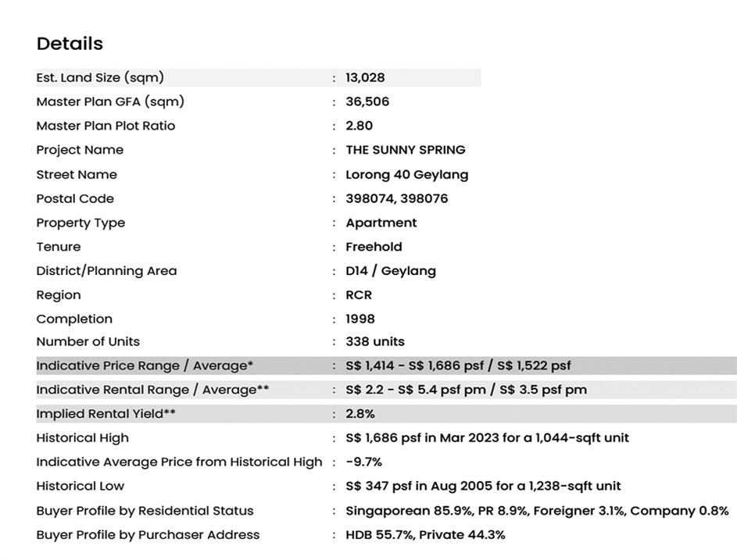
Task: Select the Buyer Profile by Purchaser Address value
Action: coord(425,535)
